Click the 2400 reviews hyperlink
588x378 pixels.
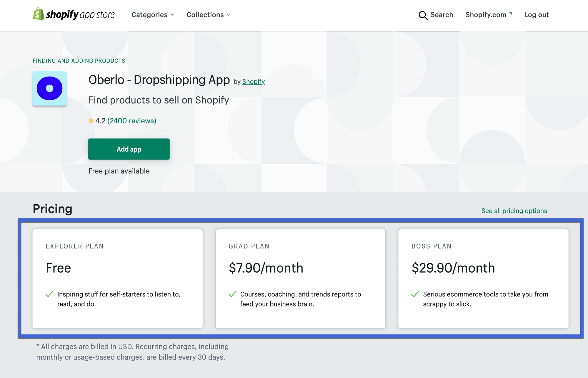132,121
